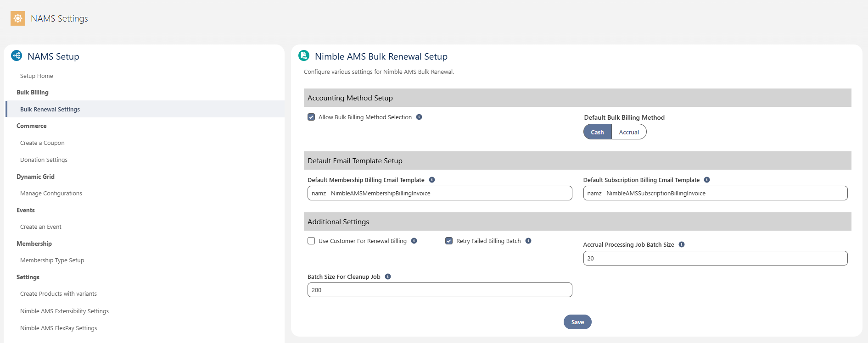Click the Bulk Renewal Setup header icon
This screenshot has height=343, width=868.
click(x=304, y=55)
